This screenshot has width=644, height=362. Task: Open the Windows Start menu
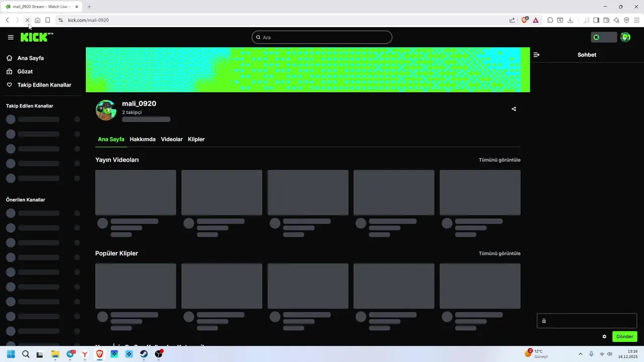(x=11, y=354)
